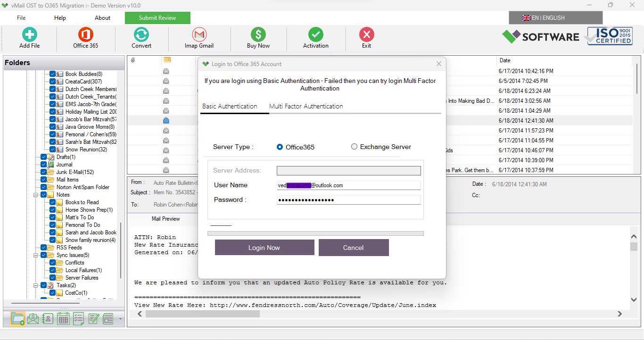Open the About menu
The height and width of the screenshot is (340, 644).
(102, 18)
